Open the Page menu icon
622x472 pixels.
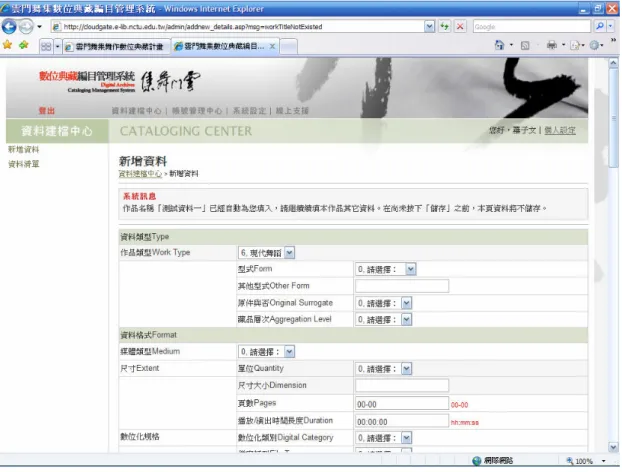575,46
